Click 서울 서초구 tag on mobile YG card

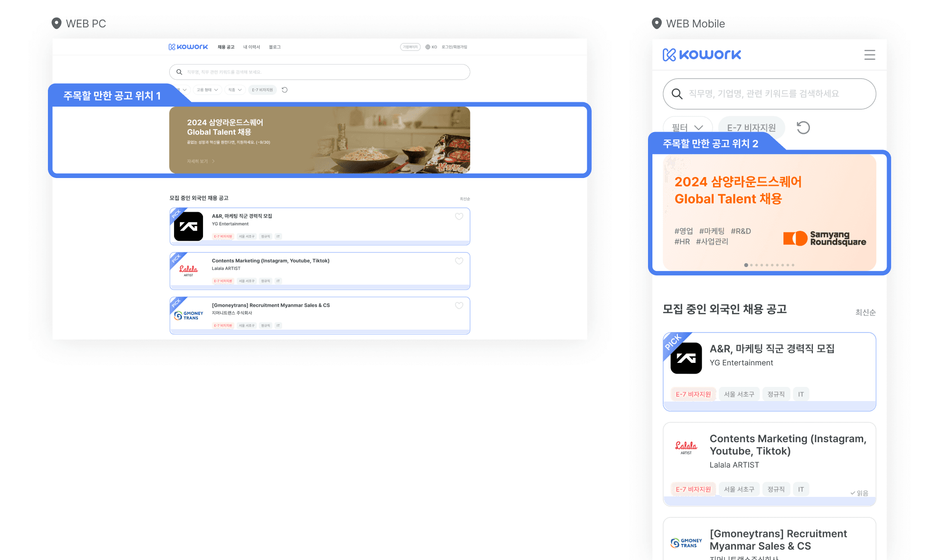tap(739, 394)
